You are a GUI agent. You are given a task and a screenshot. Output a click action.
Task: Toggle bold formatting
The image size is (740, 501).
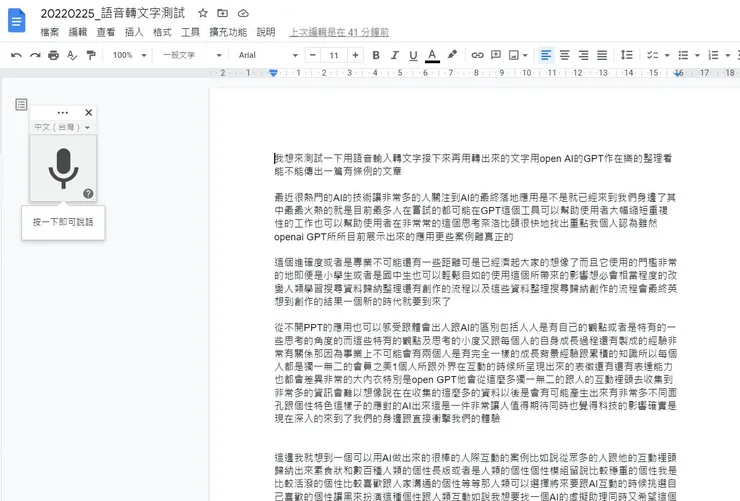pos(376,55)
